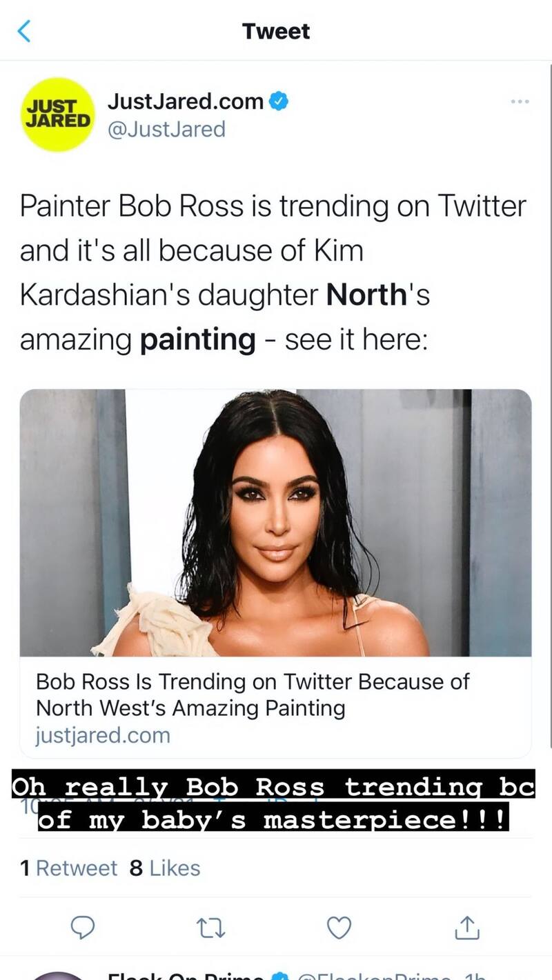Tap the reply speech bubble icon
The width and height of the screenshot is (552, 980).
(x=83, y=928)
